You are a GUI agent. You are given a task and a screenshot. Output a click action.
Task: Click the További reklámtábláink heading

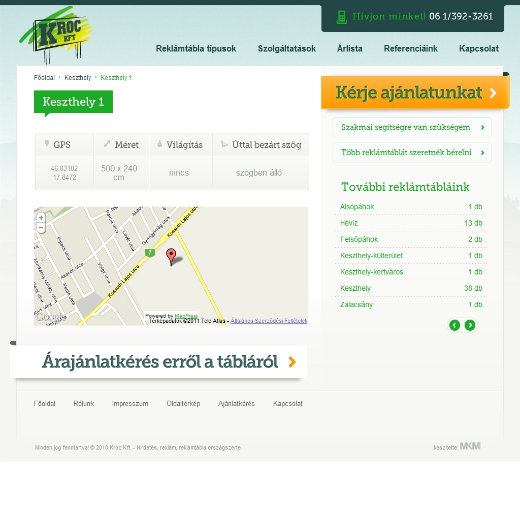[405, 187]
